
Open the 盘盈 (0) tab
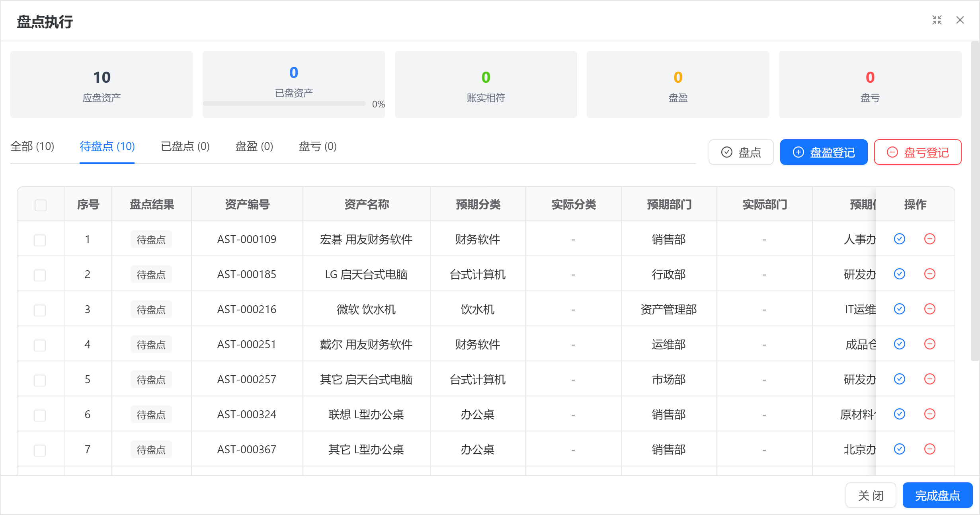254,146
